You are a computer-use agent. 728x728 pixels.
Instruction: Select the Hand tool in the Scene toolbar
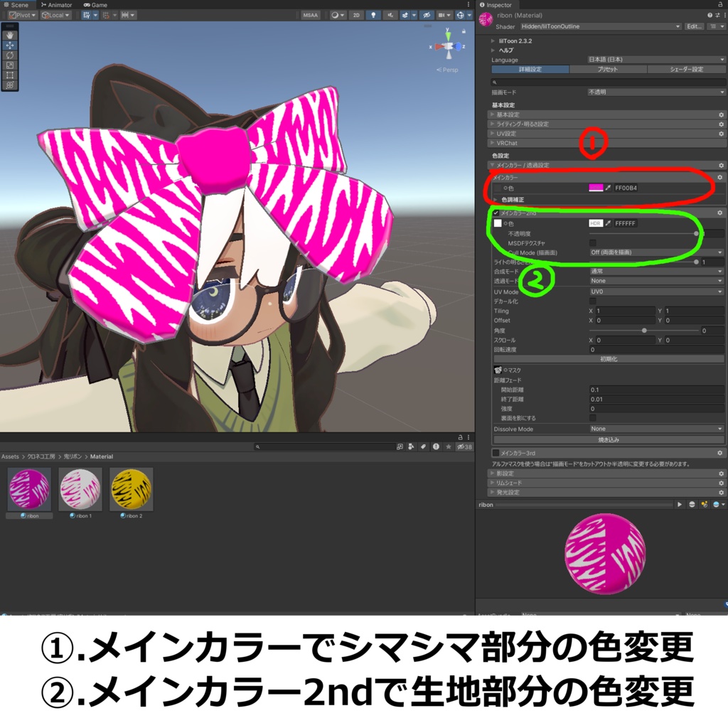coord(9,36)
